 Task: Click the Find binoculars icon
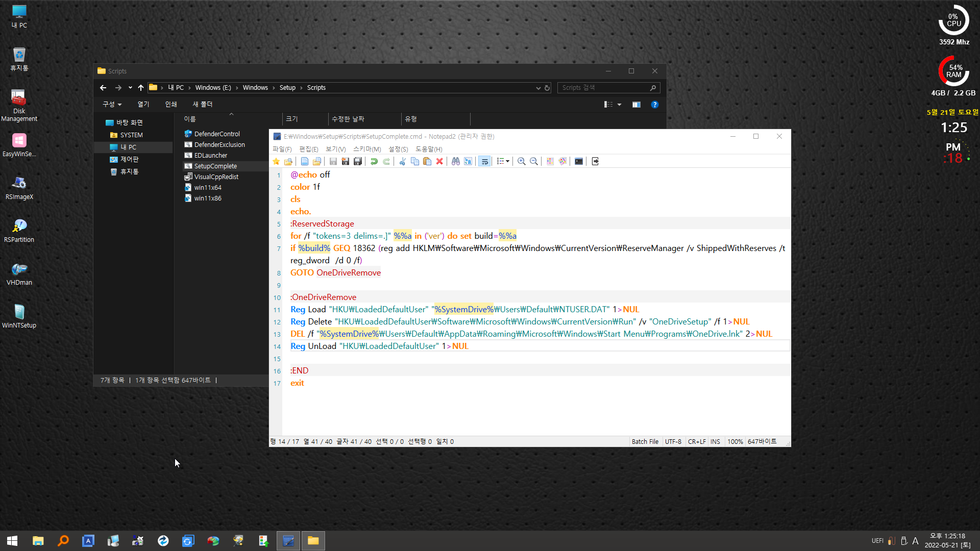456,161
